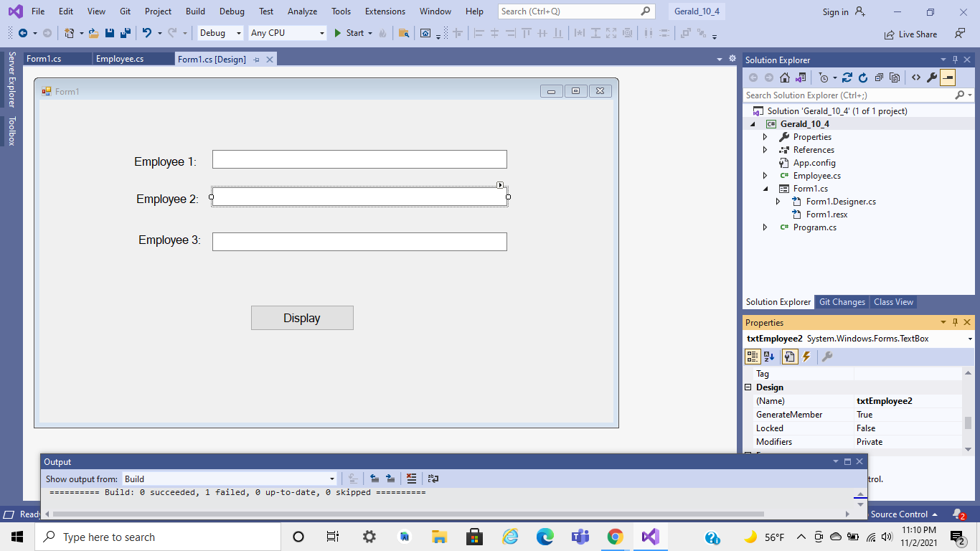The width and height of the screenshot is (980, 551).
Task: Pin the Solution Explorer panel
Action: point(954,60)
